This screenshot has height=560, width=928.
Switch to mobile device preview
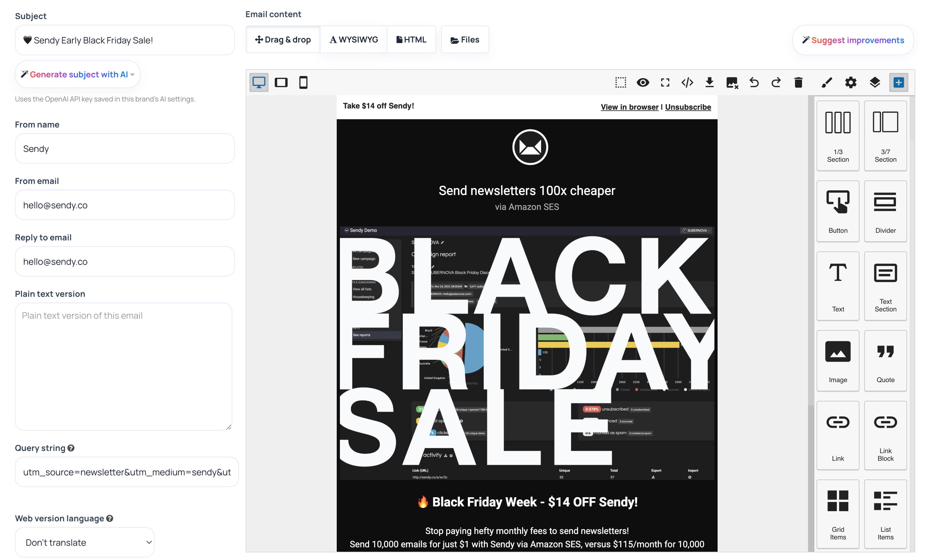click(x=303, y=82)
